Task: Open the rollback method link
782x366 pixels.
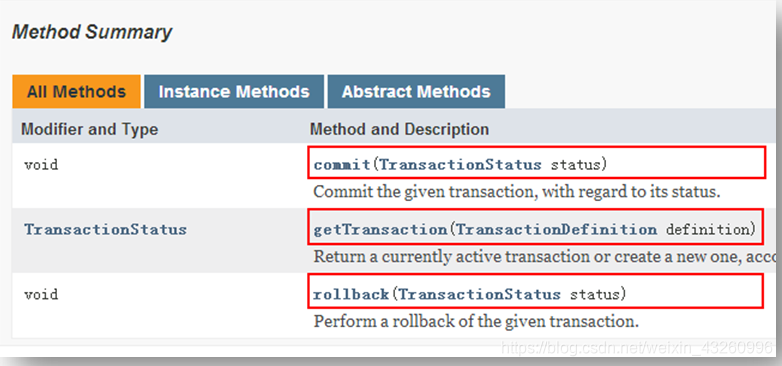Action: [351, 294]
